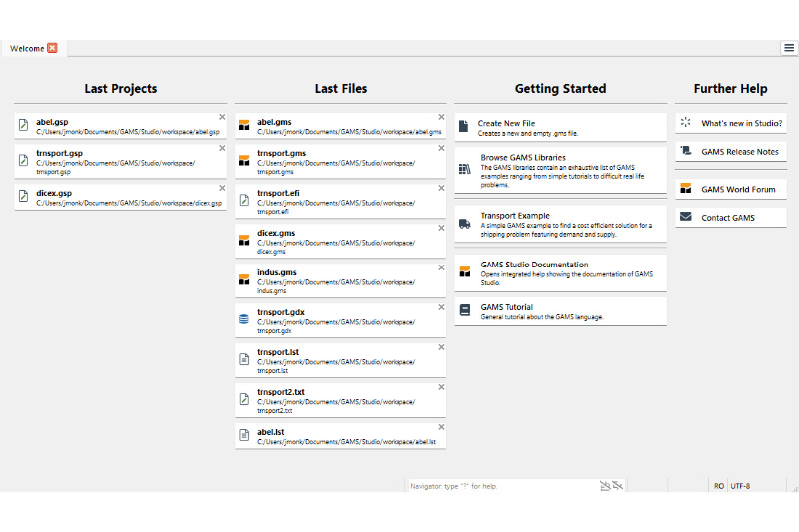Open abel.gsp project icon
Screen dimensions: 799x532
(x=23, y=125)
